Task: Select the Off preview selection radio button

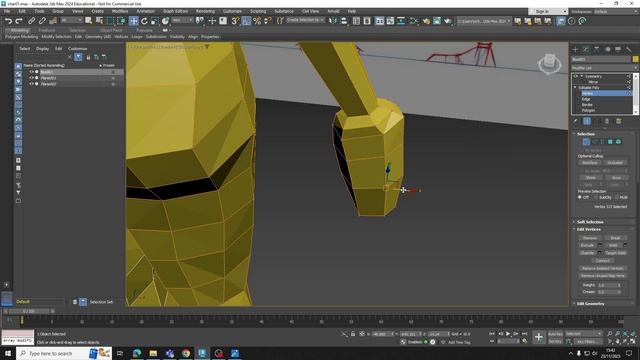Action: (580, 197)
